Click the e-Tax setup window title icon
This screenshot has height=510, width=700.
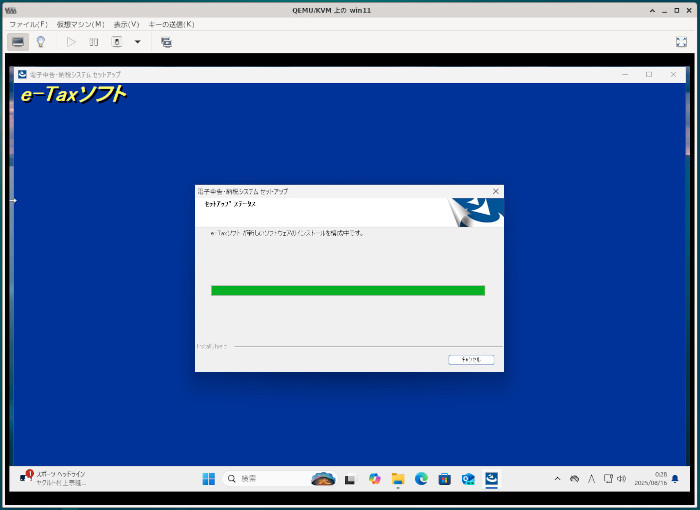pos(22,74)
